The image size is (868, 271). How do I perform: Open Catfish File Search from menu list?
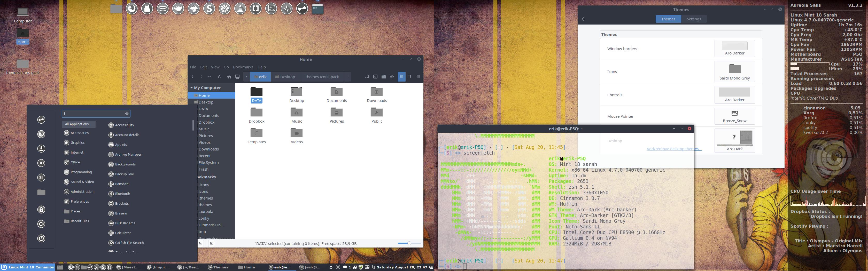[x=126, y=243]
